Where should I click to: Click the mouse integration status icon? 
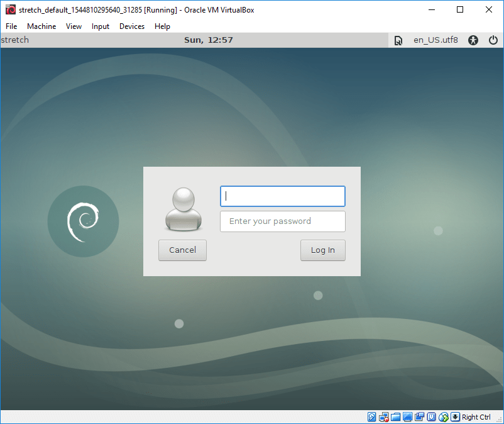[443, 416]
